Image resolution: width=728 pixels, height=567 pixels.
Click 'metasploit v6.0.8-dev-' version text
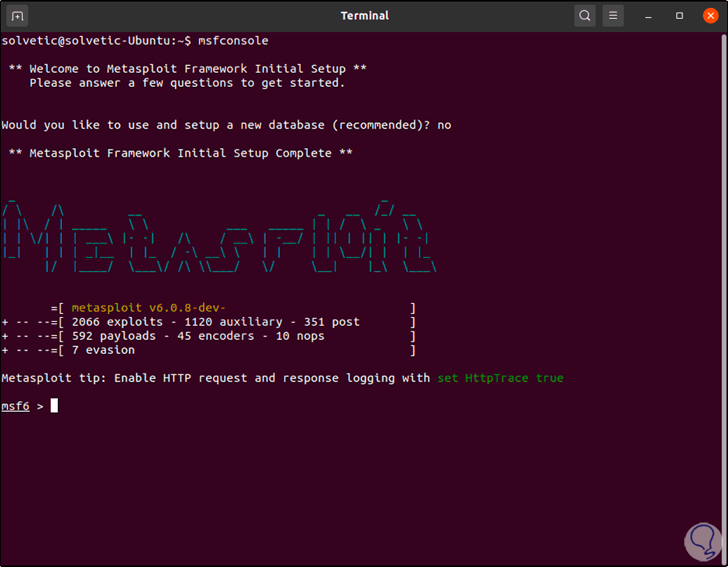coord(149,308)
